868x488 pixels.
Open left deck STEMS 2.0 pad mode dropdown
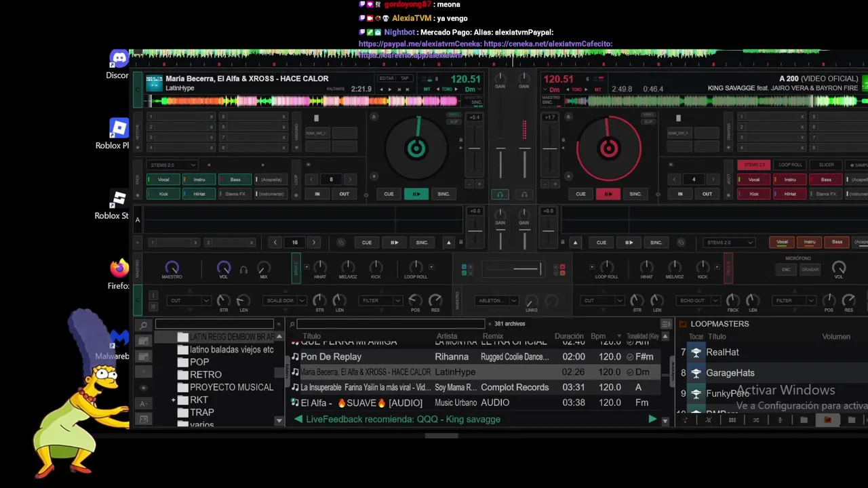[x=172, y=165]
